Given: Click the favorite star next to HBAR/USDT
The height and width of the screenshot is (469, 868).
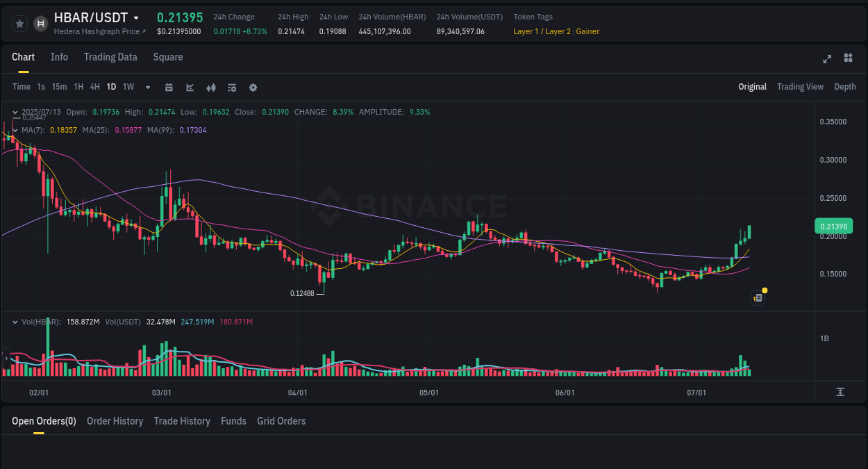Looking at the screenshot, I should [19, 23].
